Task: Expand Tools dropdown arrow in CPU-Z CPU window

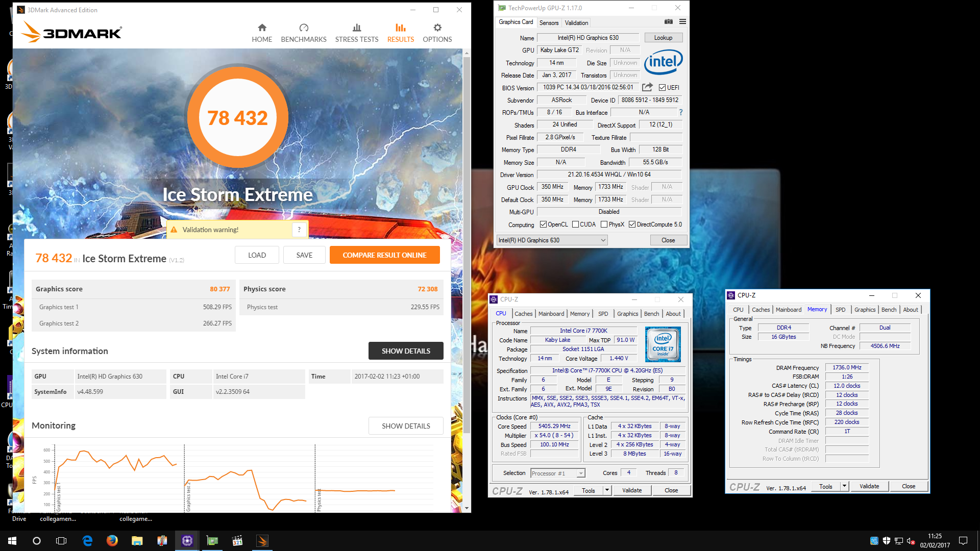Action: (x=607, y=490)
